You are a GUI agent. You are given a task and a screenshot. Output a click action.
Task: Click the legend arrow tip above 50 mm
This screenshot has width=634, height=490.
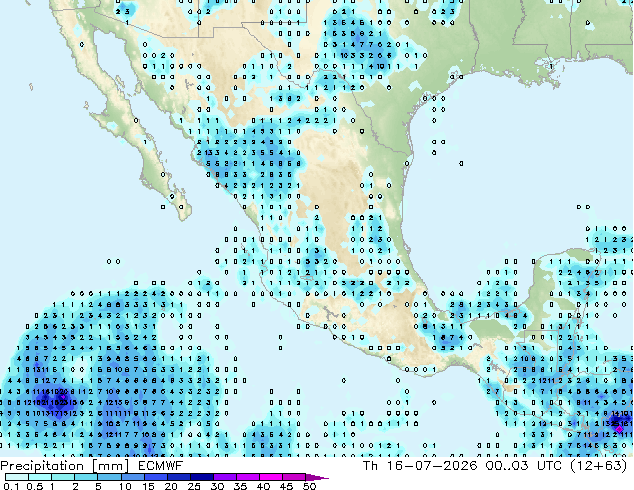pos(317,477)
